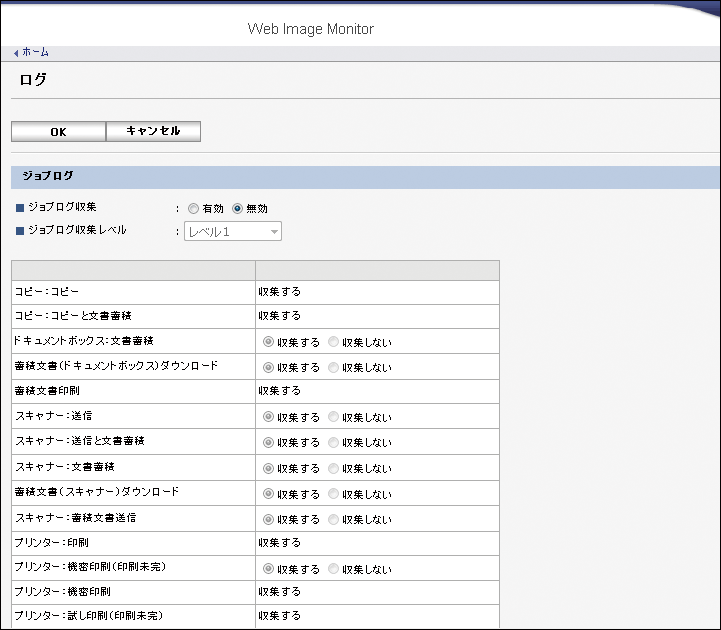Select 収集する for ドキュメントボックス:文書蓄積
The image size is (721, 630).
(268, 342)
